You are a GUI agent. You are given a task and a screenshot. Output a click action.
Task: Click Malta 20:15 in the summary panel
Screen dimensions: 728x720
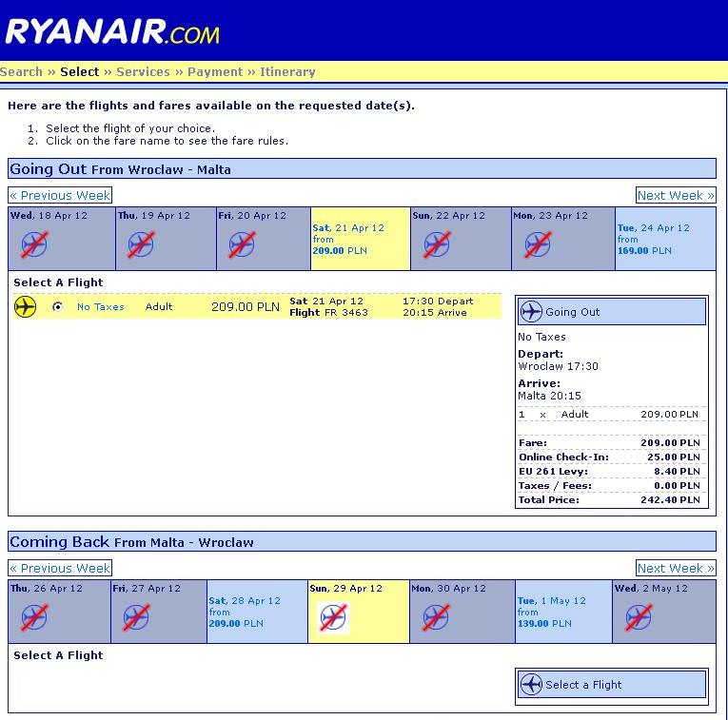pos(549,396)
